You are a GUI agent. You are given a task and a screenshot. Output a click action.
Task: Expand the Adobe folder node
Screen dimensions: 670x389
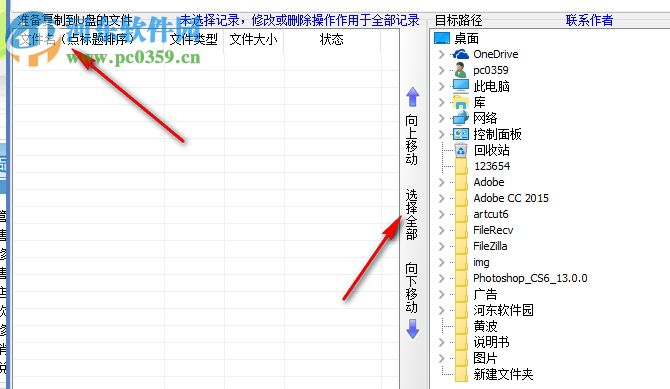pos(441,182)
